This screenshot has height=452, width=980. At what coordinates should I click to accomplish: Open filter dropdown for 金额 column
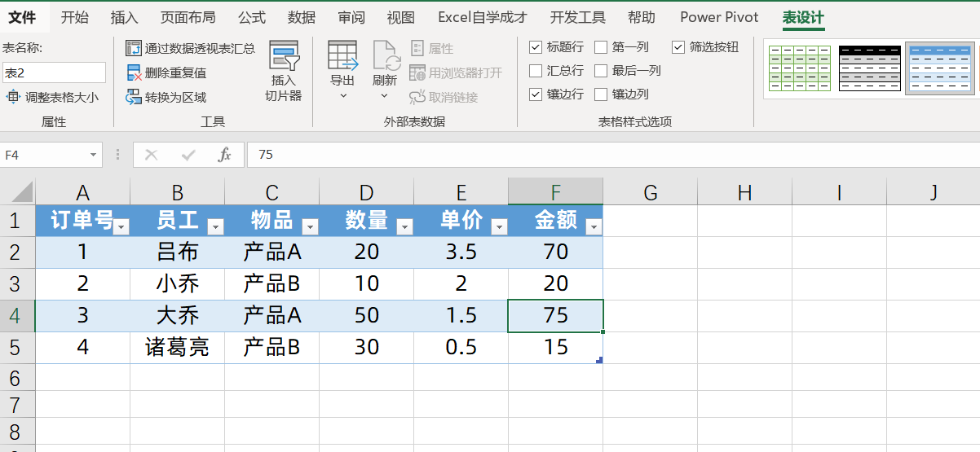[x=594, y=227]
